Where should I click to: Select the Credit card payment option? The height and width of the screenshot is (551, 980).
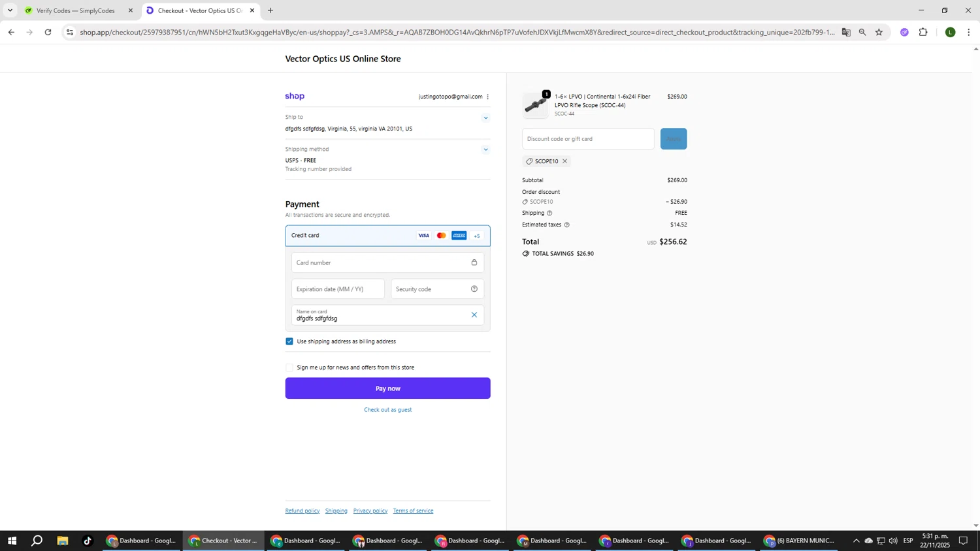pos(387,236)
